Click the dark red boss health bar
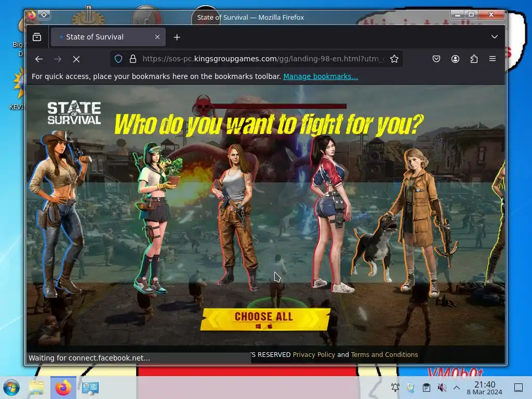 click(x=280, y=106)
